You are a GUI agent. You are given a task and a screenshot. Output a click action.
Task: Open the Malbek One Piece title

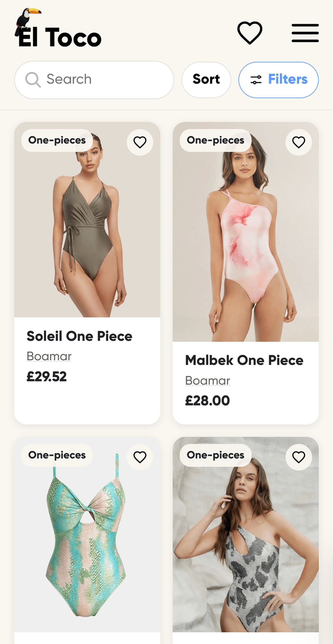click(x=244, y=360)
